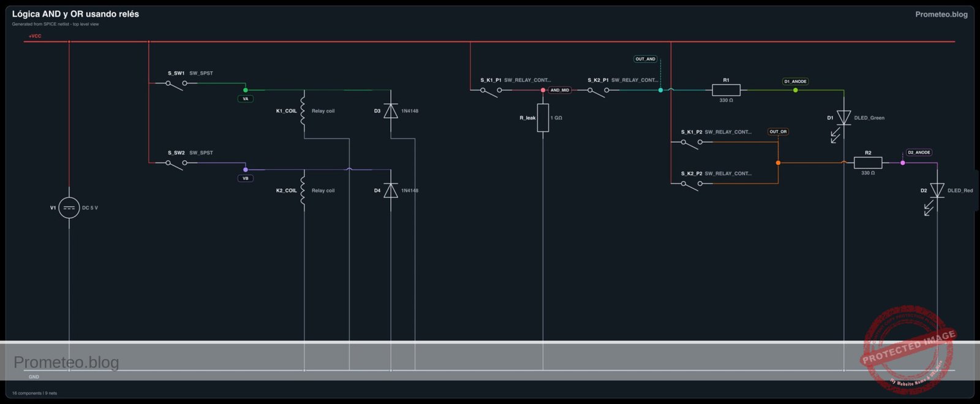Click 'SW_RELAY_CONT...' text beside S_K1_P2
The image size is (980, 404).
tap(728, 132)
